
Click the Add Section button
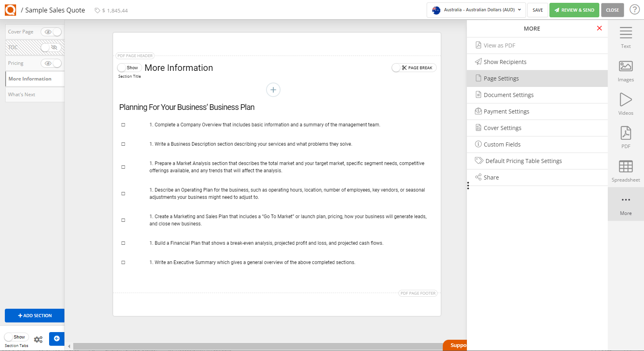35,316
